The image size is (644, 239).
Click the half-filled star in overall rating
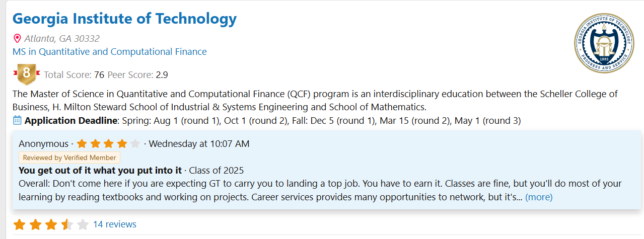[x=67, y=224]
